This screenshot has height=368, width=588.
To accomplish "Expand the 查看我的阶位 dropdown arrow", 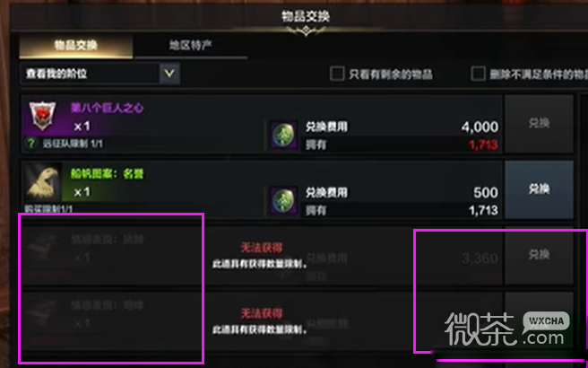I will click(169, 74).
